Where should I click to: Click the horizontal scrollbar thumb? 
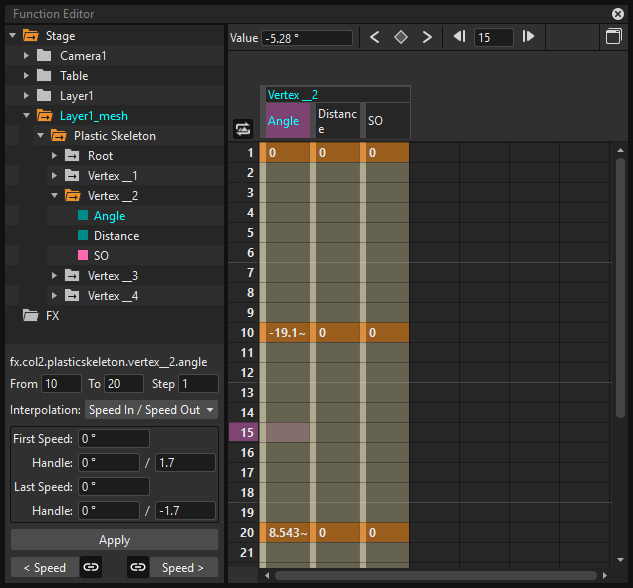click(436, 575)
